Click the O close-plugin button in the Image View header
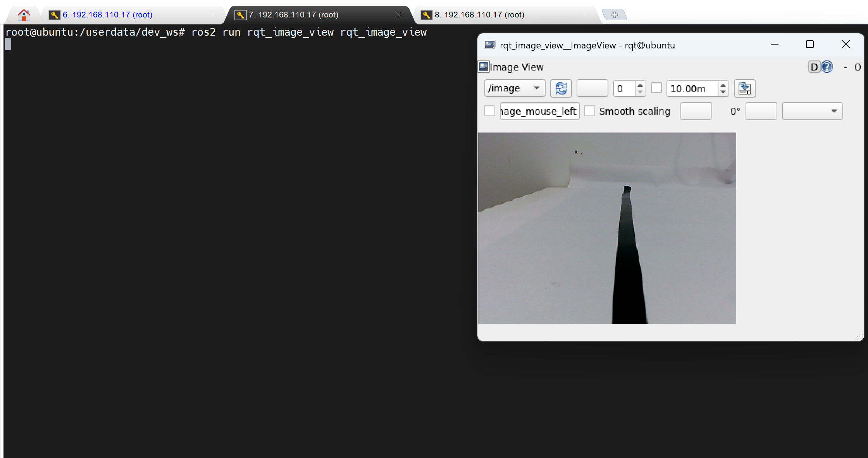This screenshot has width=868, height=458. click(x=858, y=67)
